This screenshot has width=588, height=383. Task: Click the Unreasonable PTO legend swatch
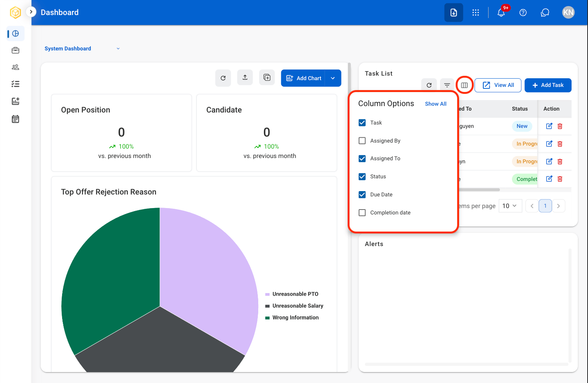tap(267, 294)
